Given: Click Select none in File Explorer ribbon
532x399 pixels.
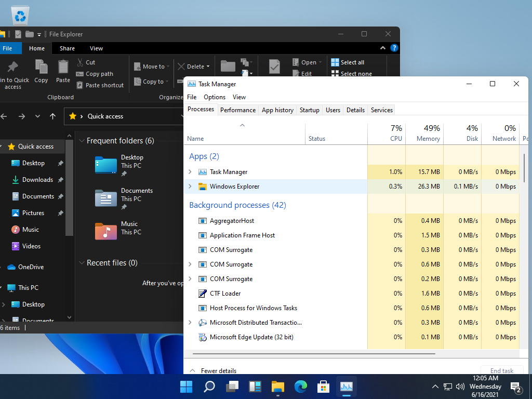Looking at the screenshot, I should tap(352, 74).
